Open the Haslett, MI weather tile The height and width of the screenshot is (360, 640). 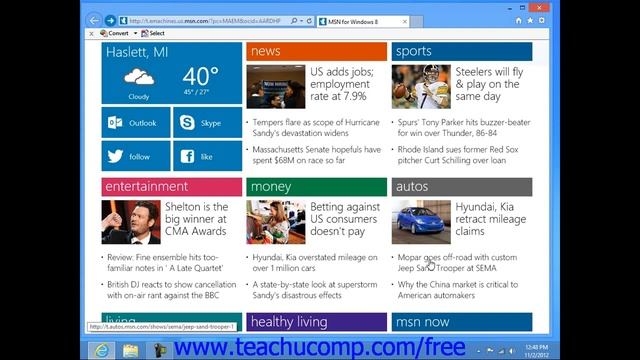(172, 73)
